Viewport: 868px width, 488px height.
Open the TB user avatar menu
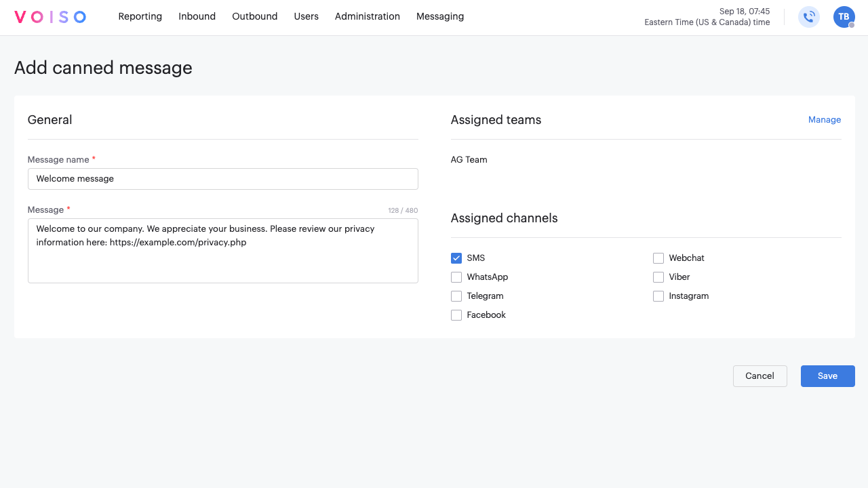pos(844,17)
